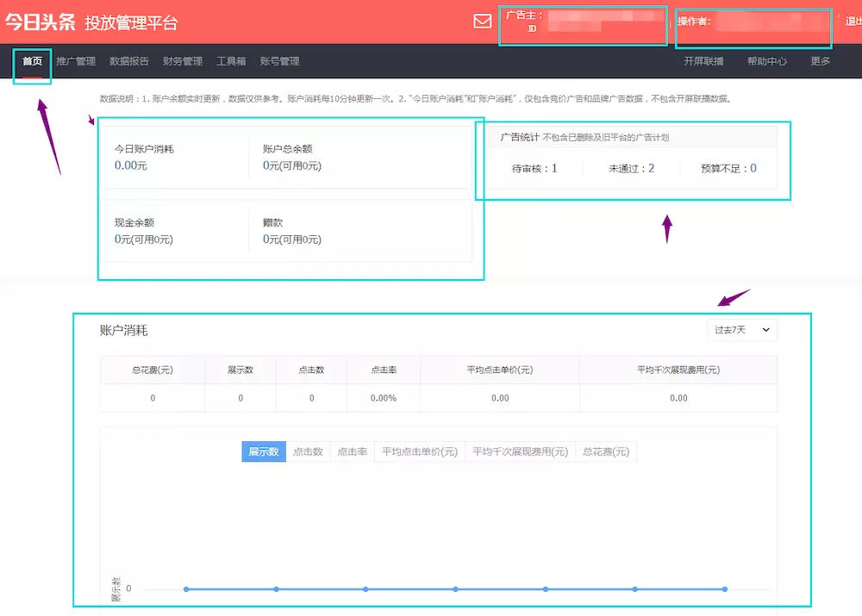Expand the 更多 menu

821,61
